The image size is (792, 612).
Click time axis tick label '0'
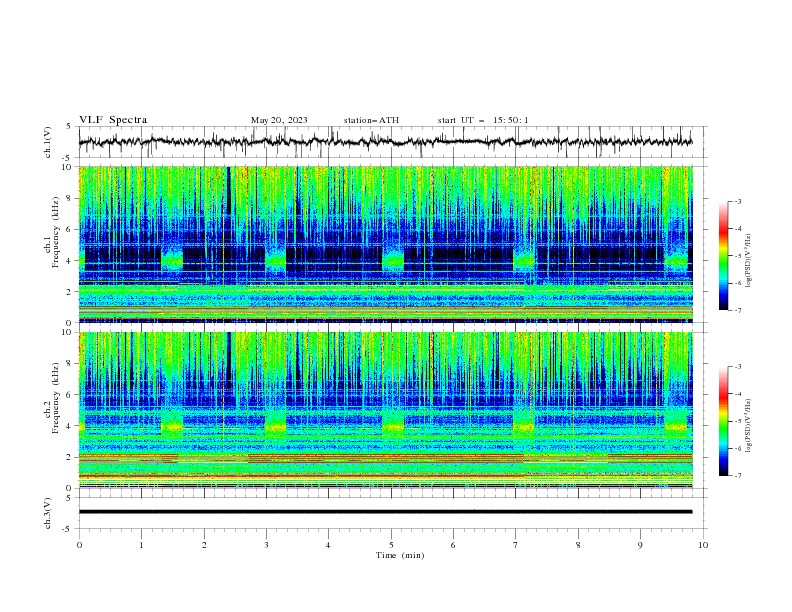[x=79, y=545]
